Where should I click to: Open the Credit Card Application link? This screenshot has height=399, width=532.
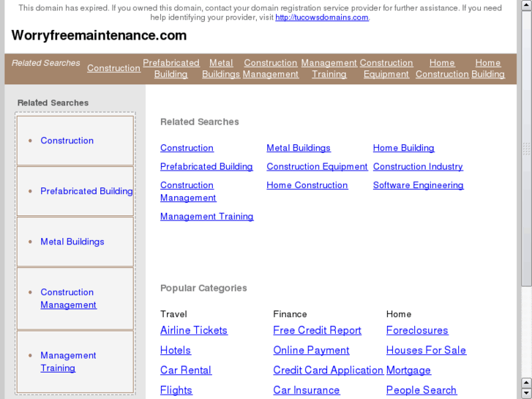coord(328,370)
